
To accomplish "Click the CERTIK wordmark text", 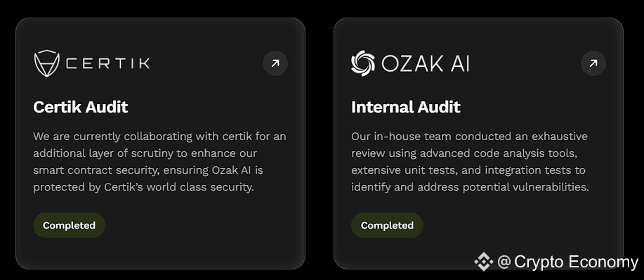I will coord(108,63).
